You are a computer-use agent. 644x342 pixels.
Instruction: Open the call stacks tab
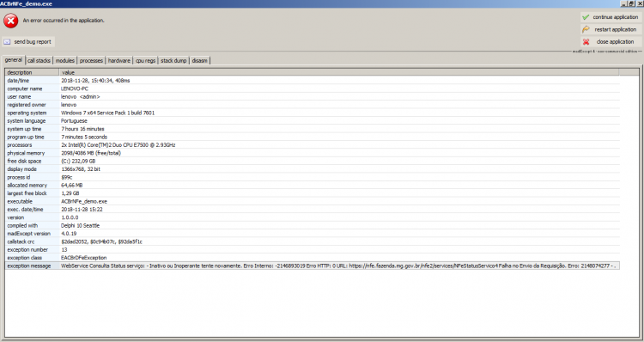pos(39,61)
